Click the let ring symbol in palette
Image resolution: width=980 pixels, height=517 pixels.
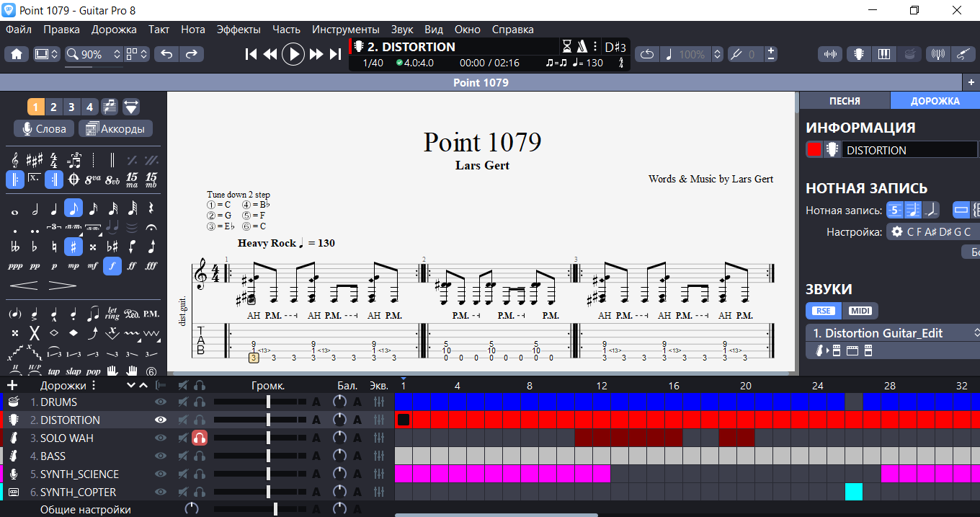112,314
